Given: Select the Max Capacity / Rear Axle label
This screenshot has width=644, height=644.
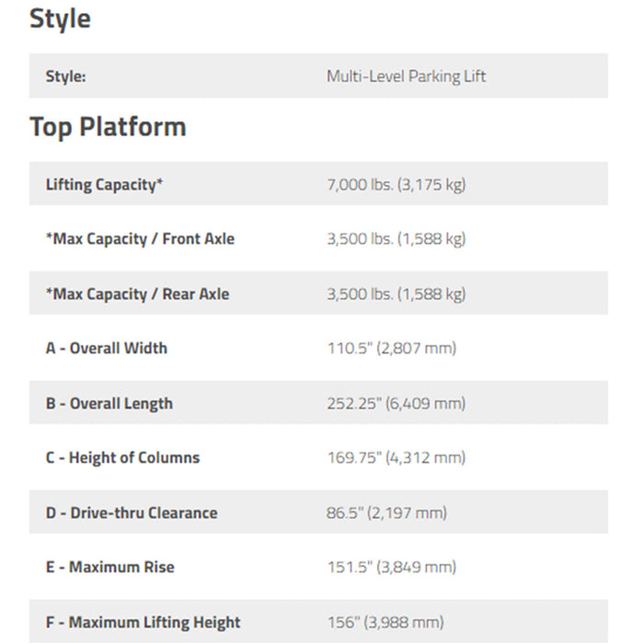Looking at the screenshot, I should pyautogui.click(x=138, y=294).
